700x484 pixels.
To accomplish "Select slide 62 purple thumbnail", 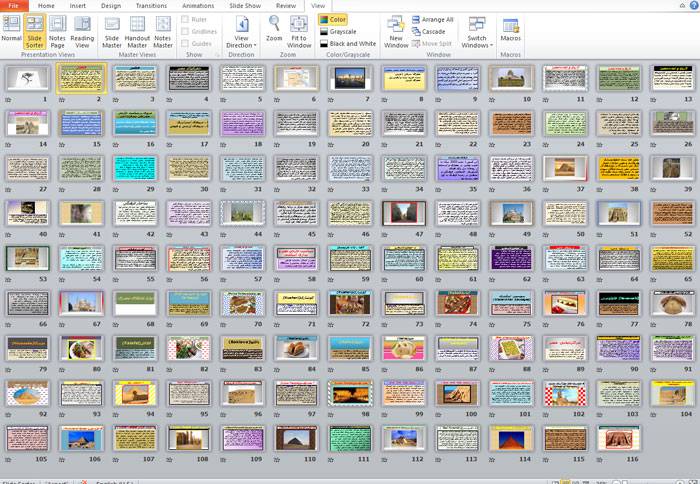I will 511,258.
